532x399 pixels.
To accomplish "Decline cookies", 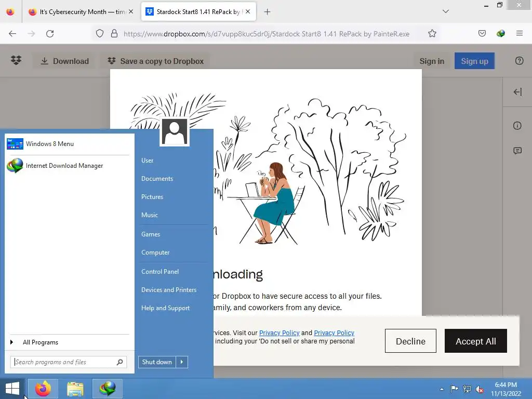I will (410, 341).
